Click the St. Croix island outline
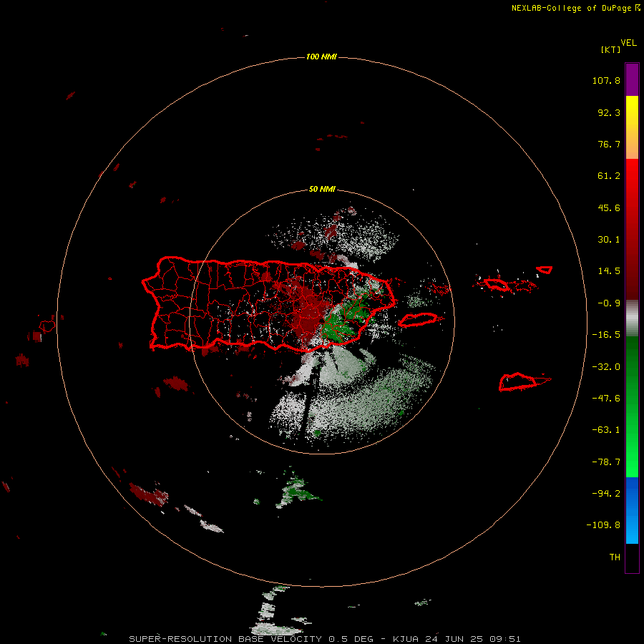This screenshot has width=644, height=644. [x=518, y=382]
